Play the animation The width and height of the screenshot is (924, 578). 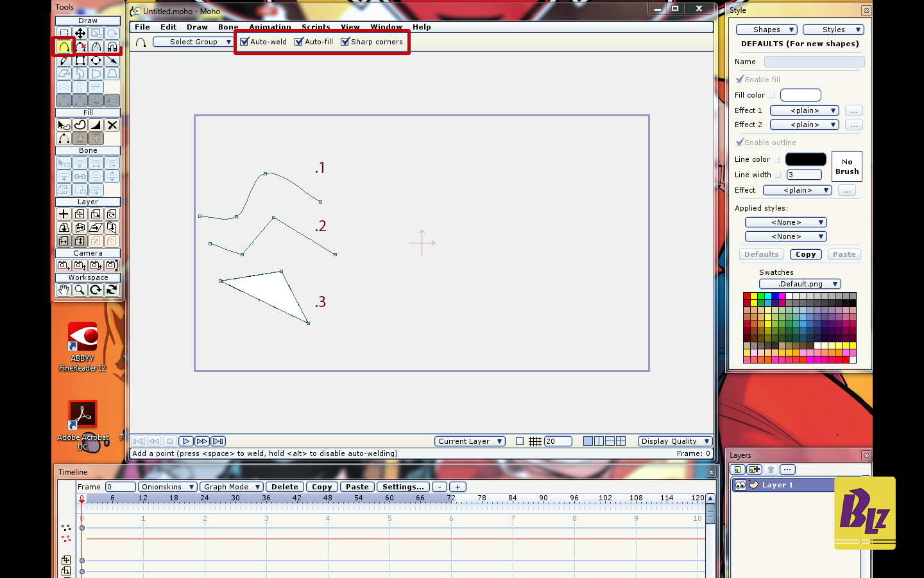point(185,441)
